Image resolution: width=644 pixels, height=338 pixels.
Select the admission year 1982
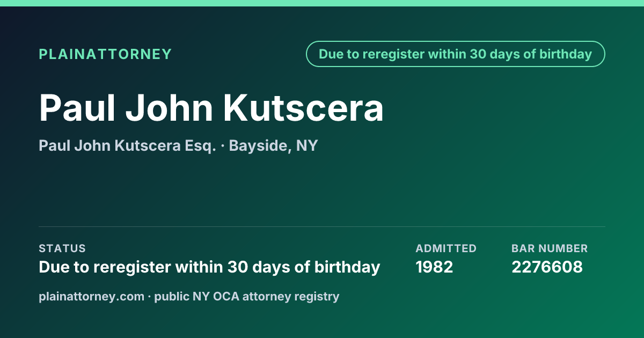point(435,267)
